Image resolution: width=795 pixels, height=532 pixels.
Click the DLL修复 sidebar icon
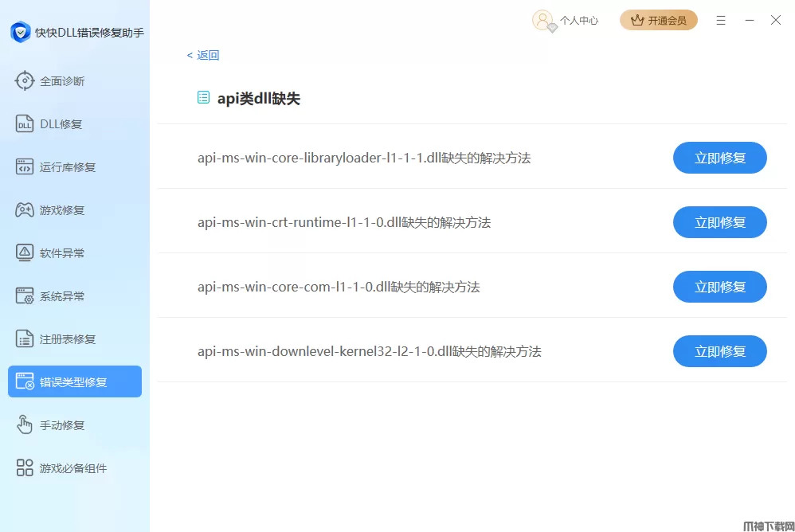point(25,123)
